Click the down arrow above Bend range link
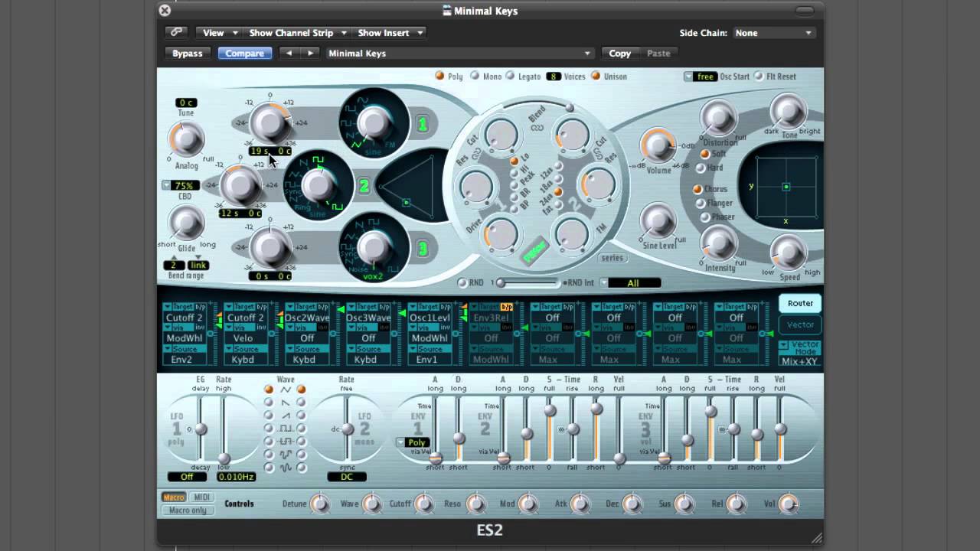 coord(198,257)
